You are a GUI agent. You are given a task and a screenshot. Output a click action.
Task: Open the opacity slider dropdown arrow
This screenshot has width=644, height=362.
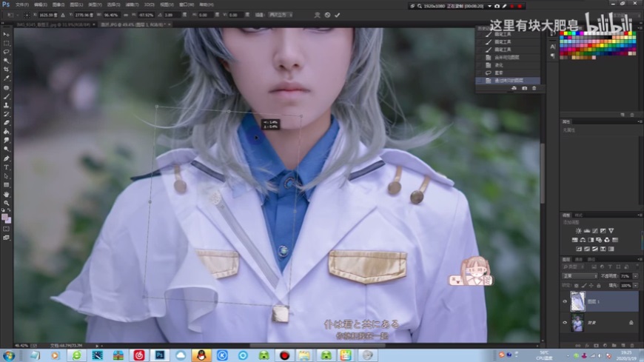(x=636, y=276)
